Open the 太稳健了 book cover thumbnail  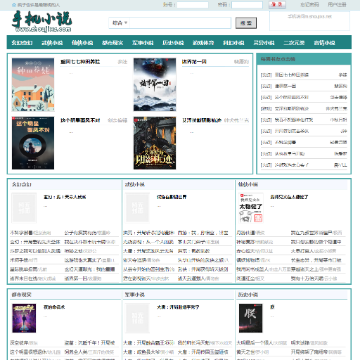pyautogui.click(x=251, y=207)
